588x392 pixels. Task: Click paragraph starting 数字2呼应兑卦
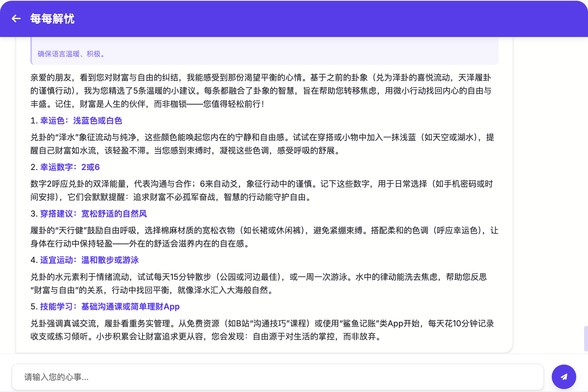[261, 191]
